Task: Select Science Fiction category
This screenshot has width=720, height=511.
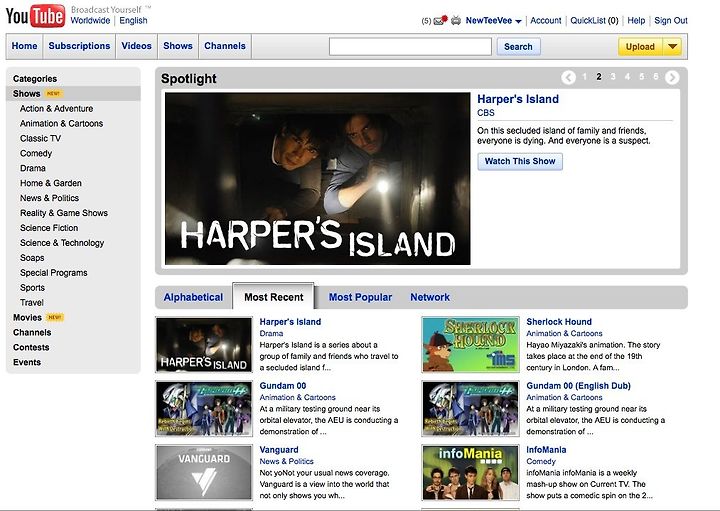Action: (x=49, y=228)
